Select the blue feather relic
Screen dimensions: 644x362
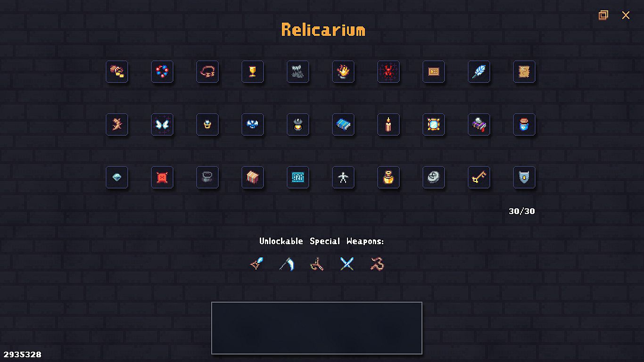click(x=479, y=72)
